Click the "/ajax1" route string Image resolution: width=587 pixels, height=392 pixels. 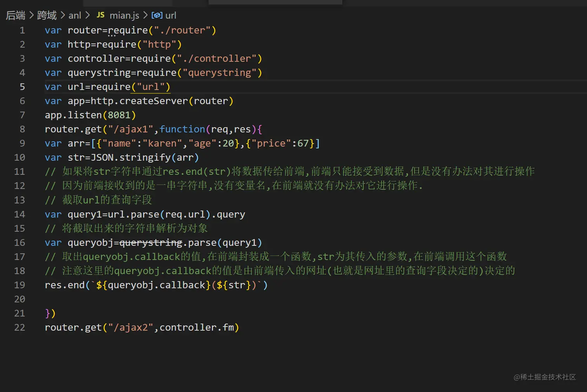coord(131,130)
